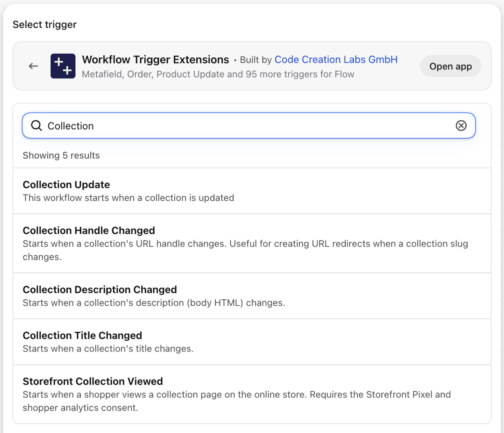Clear the search field with the X icon
504x433 pixels.
(x=461, y=126)
